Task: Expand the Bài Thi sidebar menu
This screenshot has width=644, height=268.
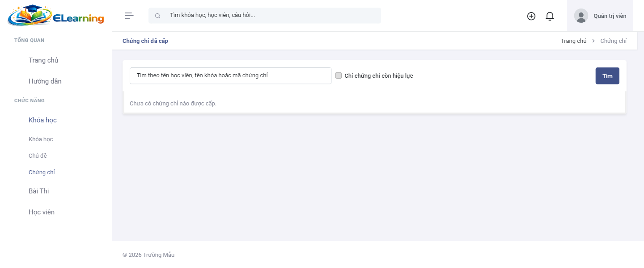Action: [x=39, y=191]
